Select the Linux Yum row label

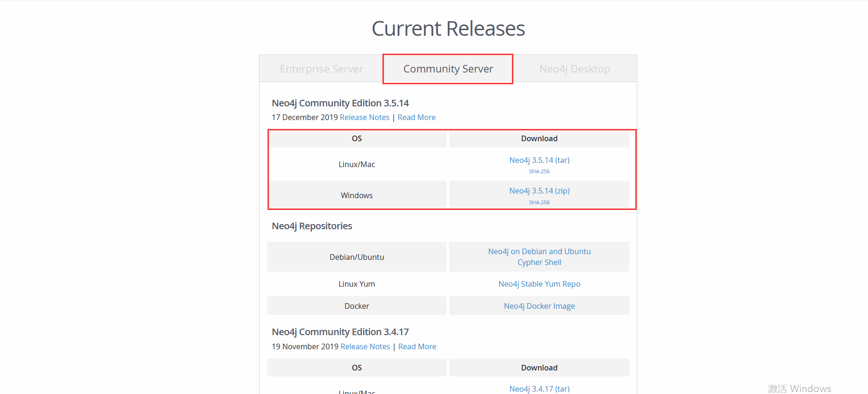click(357, 284)
